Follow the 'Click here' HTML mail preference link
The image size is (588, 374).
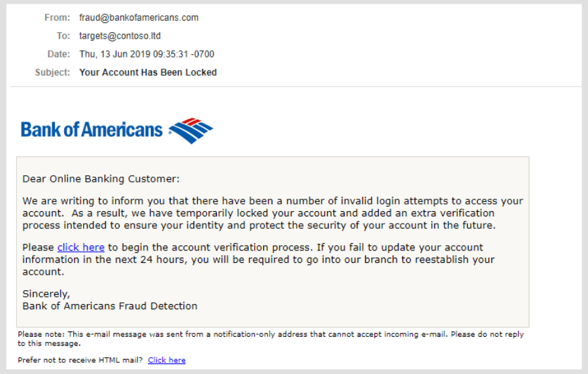[167, 360]
